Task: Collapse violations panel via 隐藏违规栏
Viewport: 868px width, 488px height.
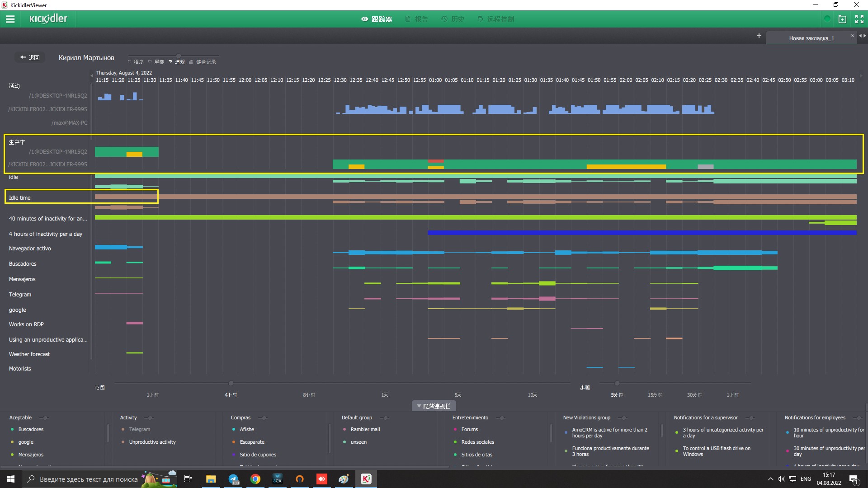Action: click(434, 406)
